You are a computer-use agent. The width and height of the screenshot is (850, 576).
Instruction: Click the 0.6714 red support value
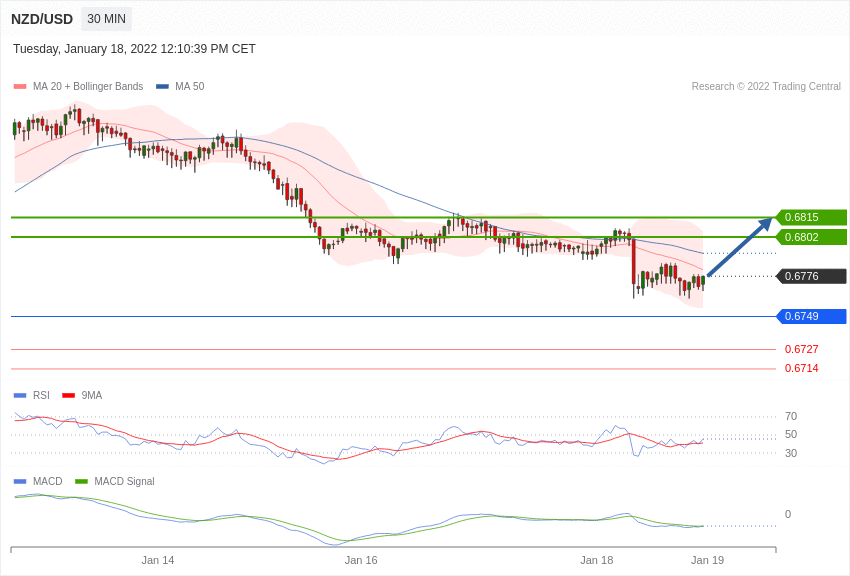801,368
